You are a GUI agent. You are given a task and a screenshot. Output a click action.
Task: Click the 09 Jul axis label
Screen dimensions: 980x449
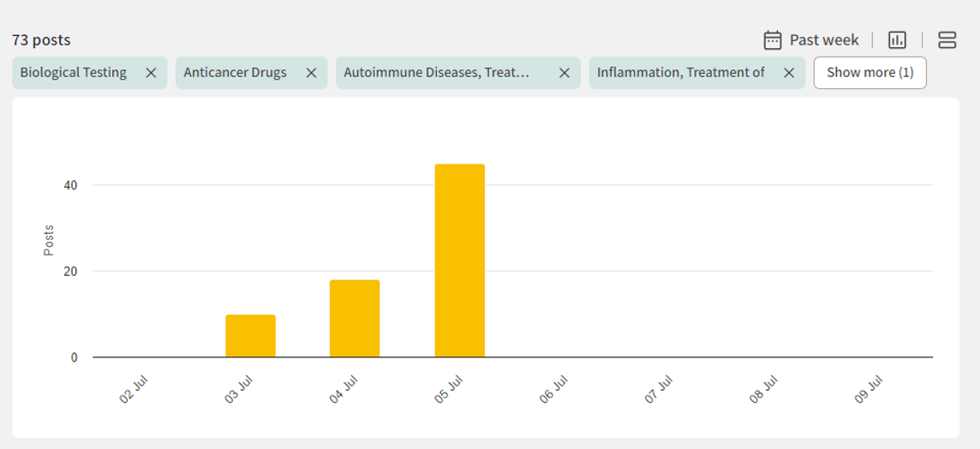[x=869, y=390]
